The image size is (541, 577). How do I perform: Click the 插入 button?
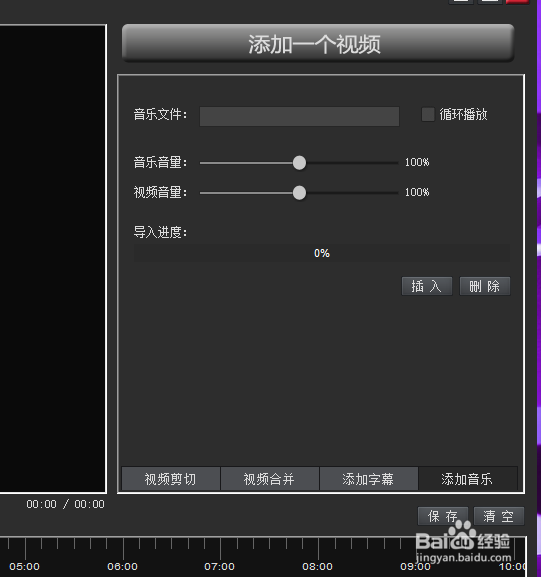click(x=427, y=286)
